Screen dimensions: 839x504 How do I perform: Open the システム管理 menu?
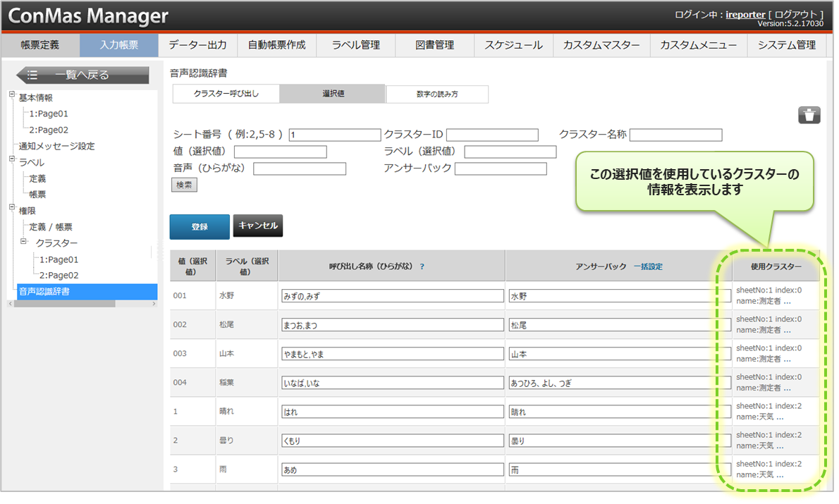(x=786, y=45)
